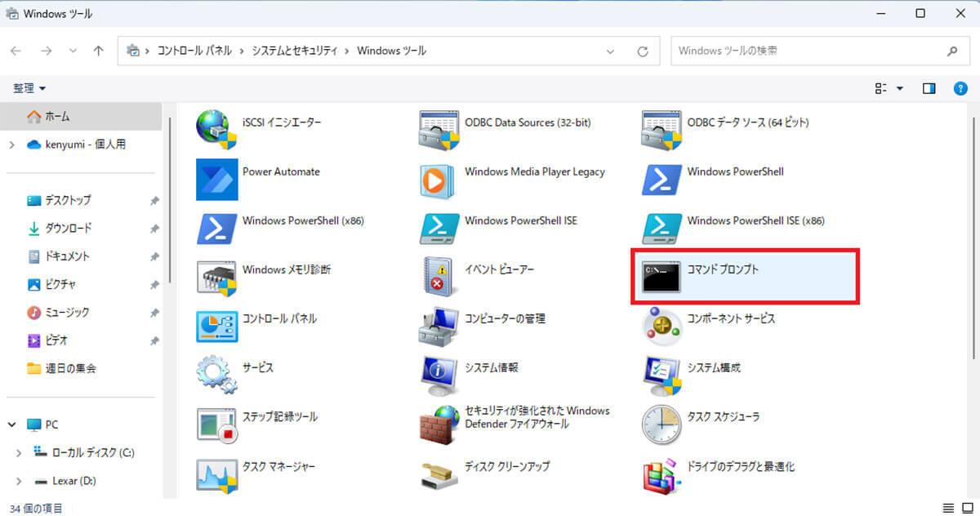Unpin デスクトップ using its pin icon

coord(154,201)
